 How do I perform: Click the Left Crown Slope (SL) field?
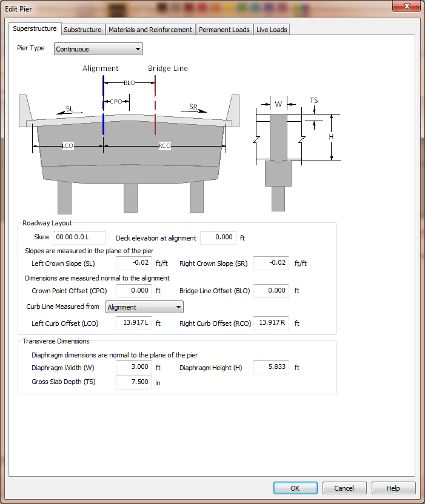point(133,264)
